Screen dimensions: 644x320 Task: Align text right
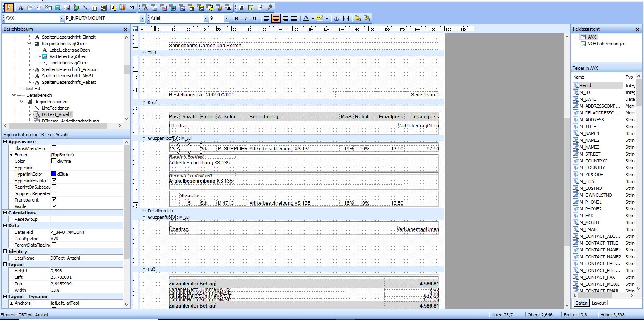point(285,18)
